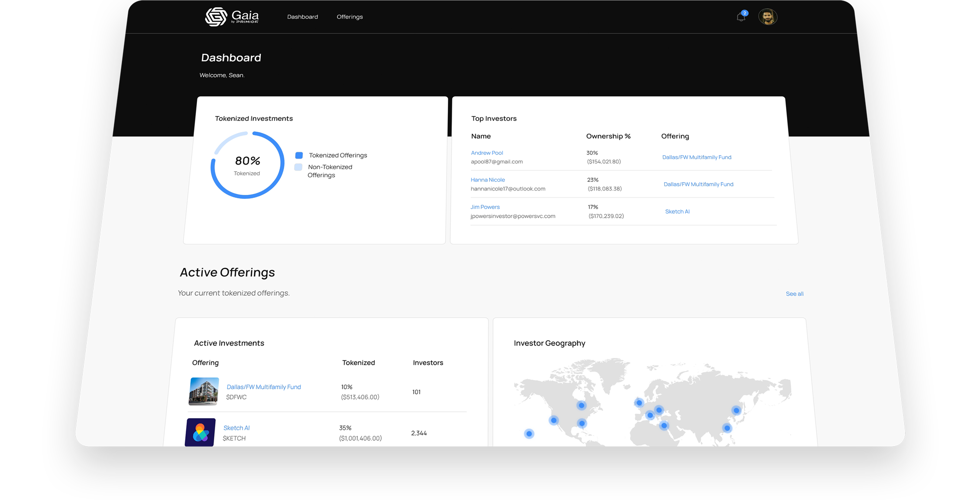The height and width of the screenshot is (500, 980).
Task: Click the 101 investors count
Action: click(416, 392)
